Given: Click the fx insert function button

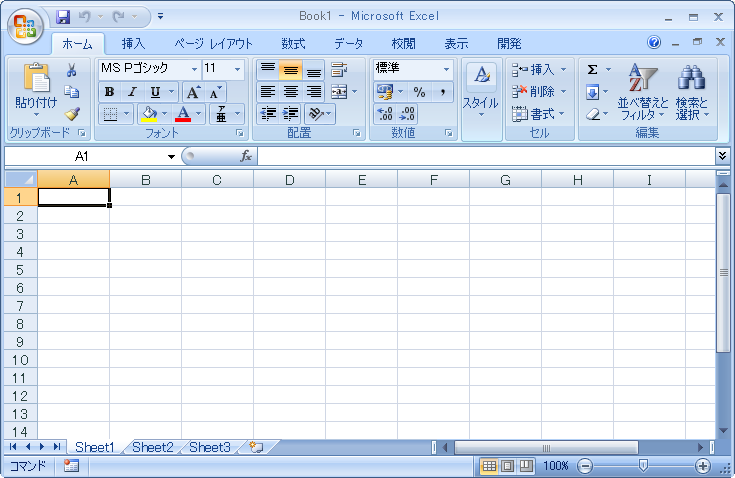Looking at the screenshot, I should pos(246,156).
